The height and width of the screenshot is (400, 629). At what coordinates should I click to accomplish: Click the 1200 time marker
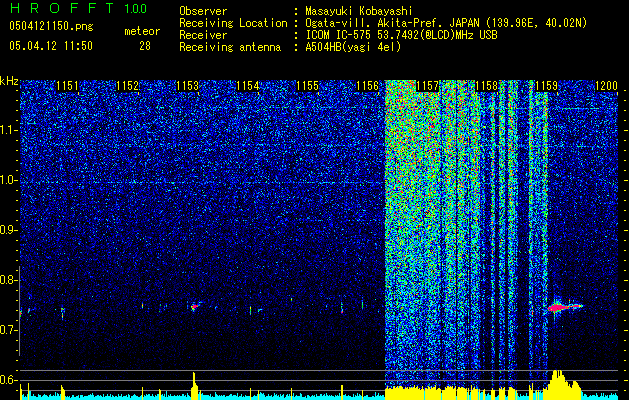click(x=606, y=86)
